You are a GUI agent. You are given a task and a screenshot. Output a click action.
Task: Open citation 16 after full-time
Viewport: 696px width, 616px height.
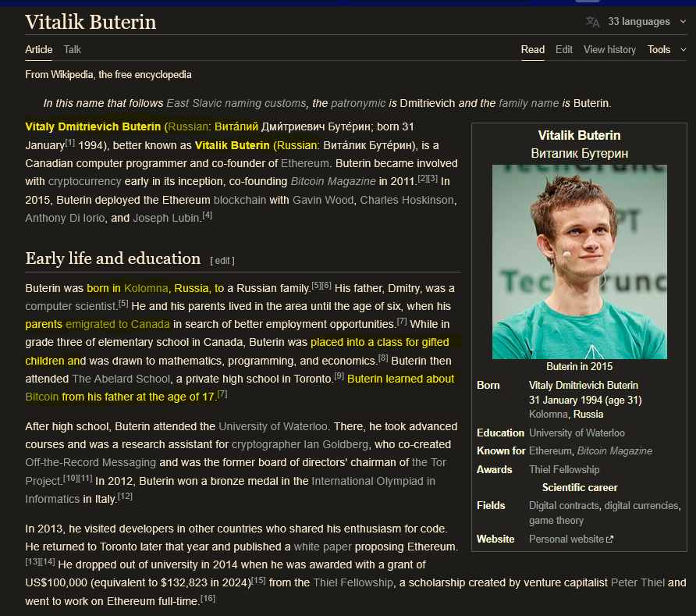point(208,598)
